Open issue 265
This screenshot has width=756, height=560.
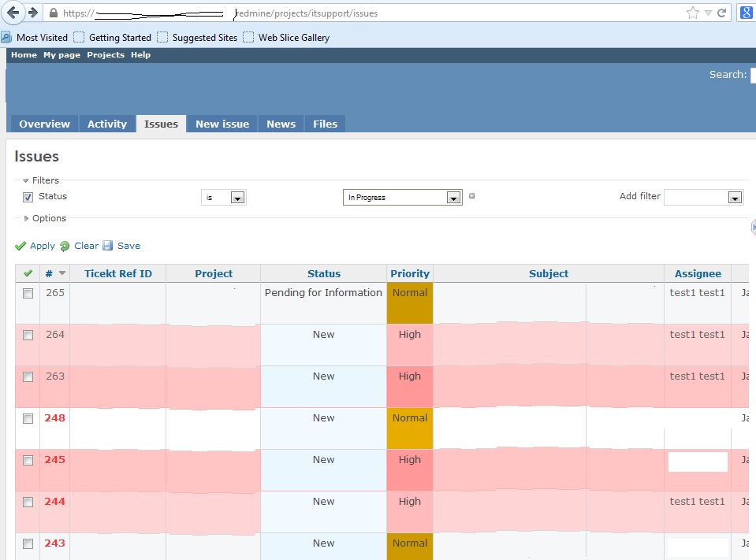[x=55, y=293]
